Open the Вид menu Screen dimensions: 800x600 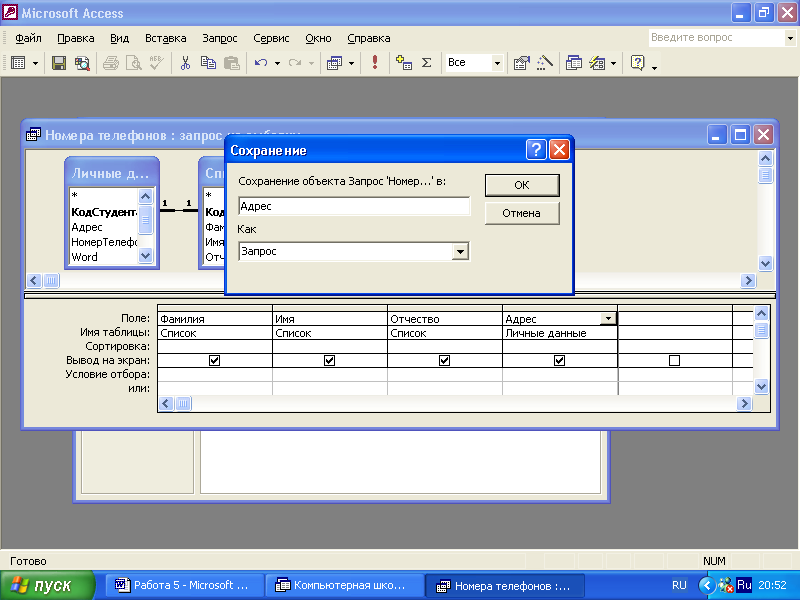119,38
